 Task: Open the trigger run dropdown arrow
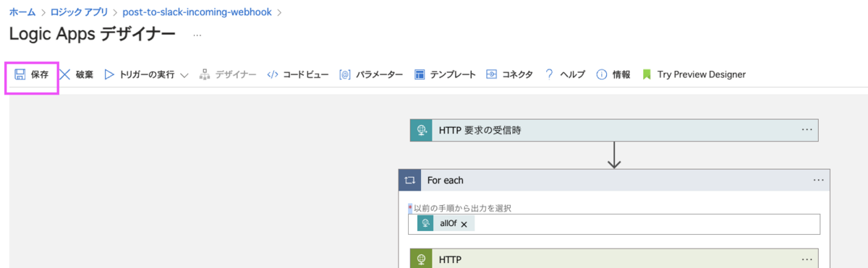[184, 75]
